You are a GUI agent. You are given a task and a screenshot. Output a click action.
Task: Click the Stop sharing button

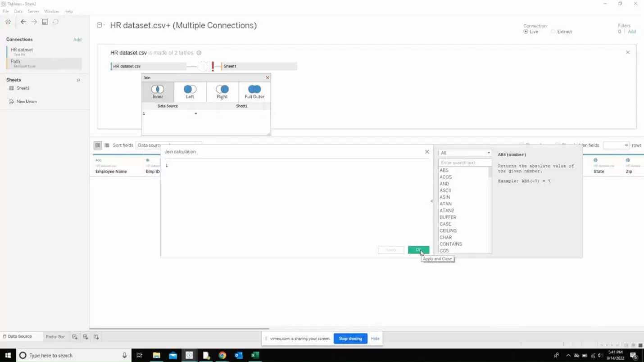coord(350,339)
